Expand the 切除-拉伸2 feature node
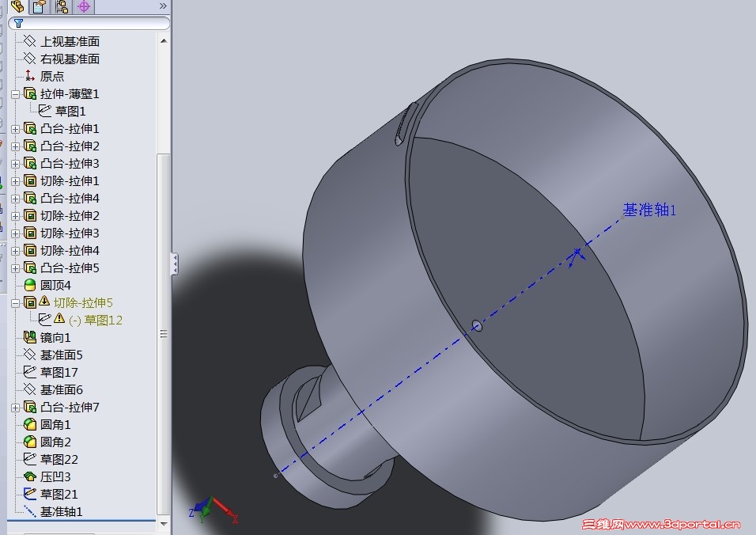 pos(16,215)
